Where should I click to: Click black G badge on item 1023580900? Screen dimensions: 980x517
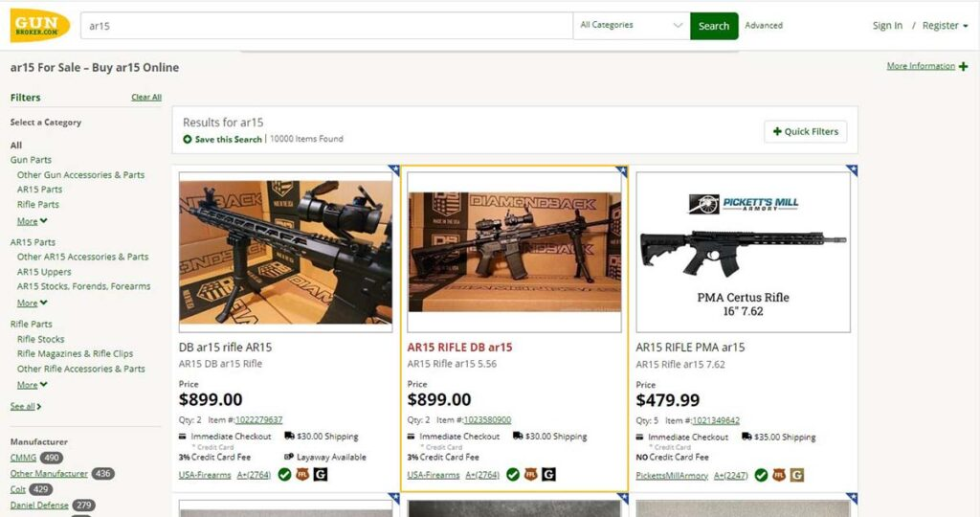pyautogui.click(x=548, y=475)
